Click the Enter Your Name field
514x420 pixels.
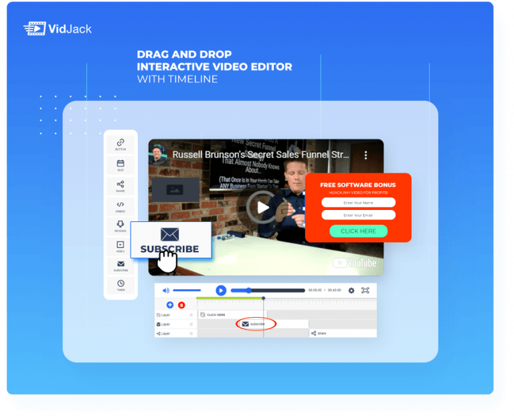tap(358, 203)
